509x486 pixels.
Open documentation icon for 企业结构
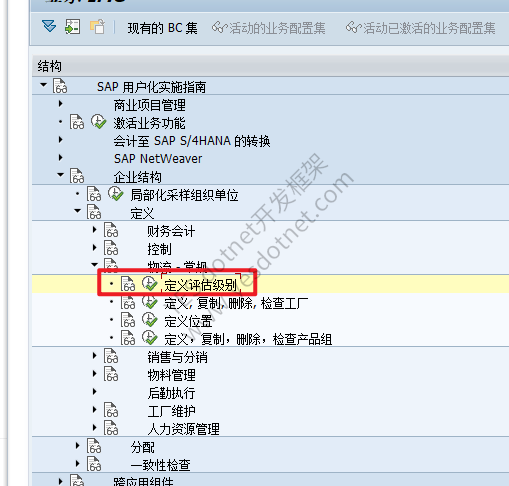pos(77,176)
